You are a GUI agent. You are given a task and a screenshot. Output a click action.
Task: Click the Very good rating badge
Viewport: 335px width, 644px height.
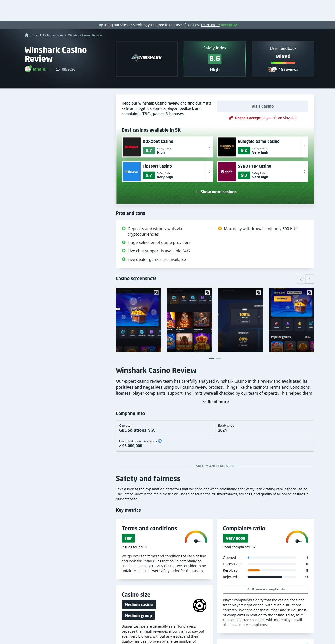[235, 538]
